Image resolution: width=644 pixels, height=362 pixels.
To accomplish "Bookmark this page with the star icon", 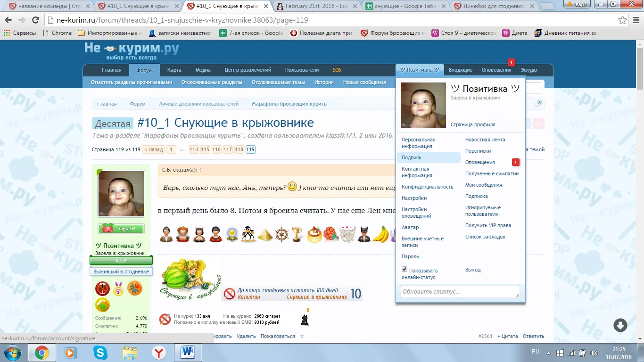I will [622, 21].
